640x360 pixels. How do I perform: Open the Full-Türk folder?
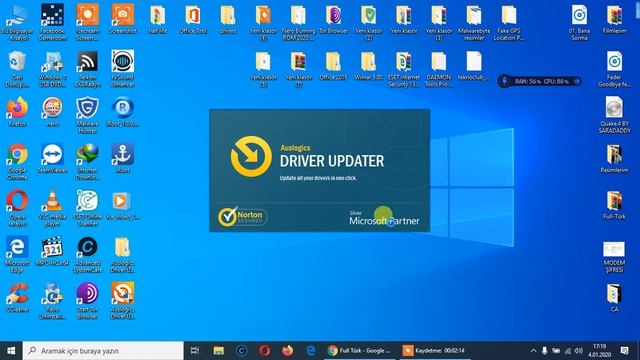click(x=614, y=205)
